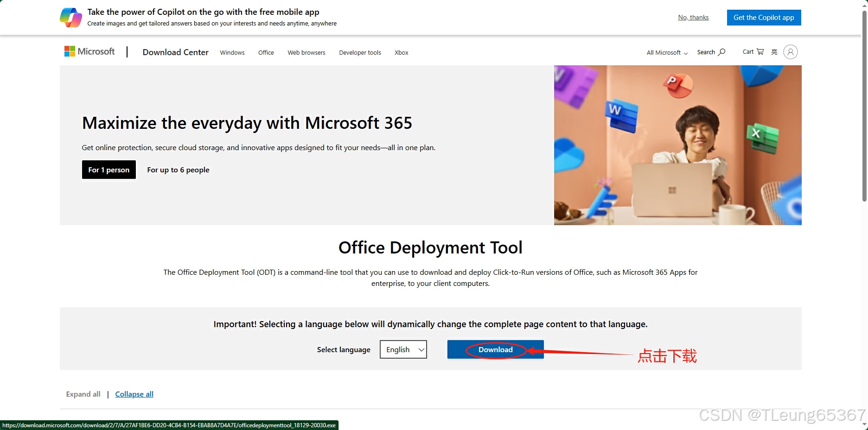Open the Select language dropdown showing English
The height and width of the screenshot is (430, 868).
tap(403, 349)
